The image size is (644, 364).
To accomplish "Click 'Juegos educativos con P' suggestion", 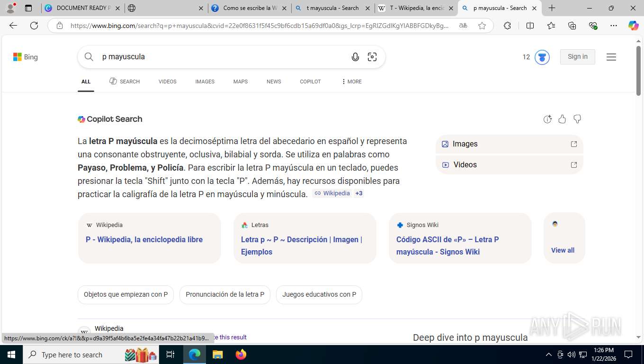I will point(319,294).
